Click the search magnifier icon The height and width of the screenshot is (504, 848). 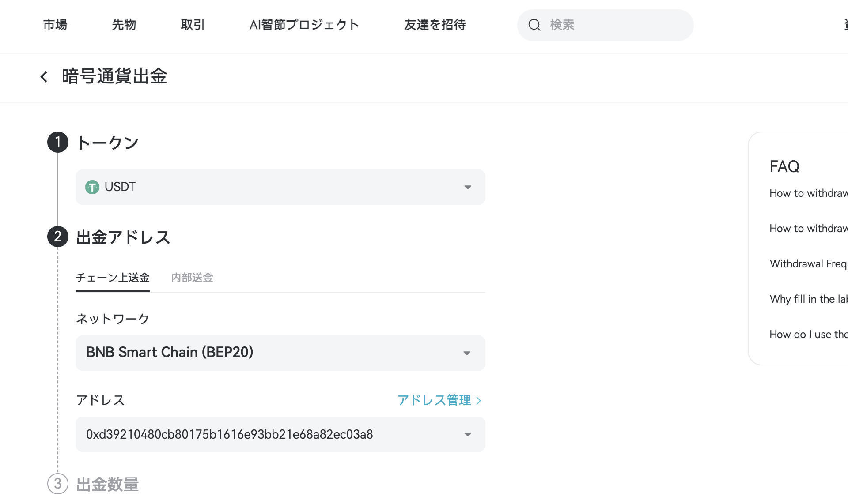coord(535,25)
